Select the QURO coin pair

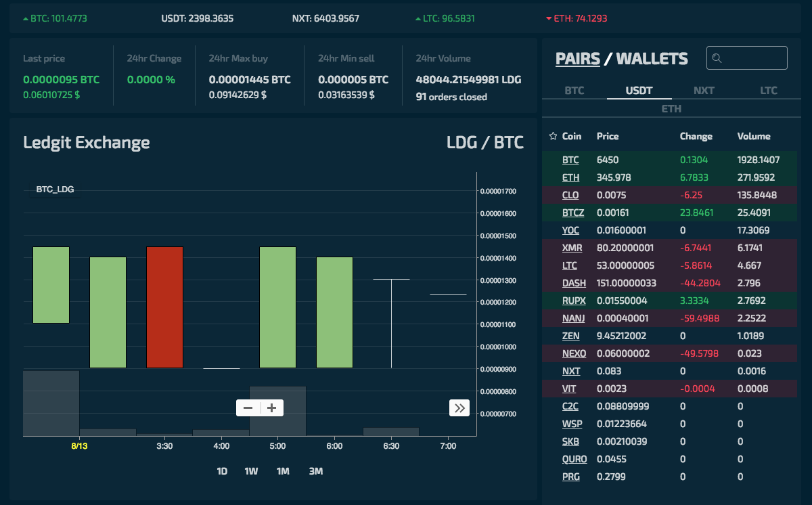tap(574, 459)
